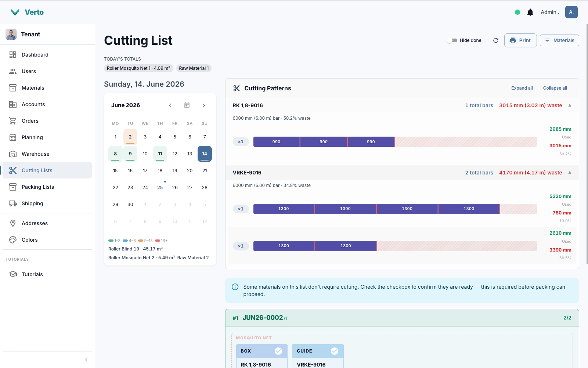Click the Cutting Patterns scissors icon
Viewport: 588px width, 368px height.
click(237, 88)
